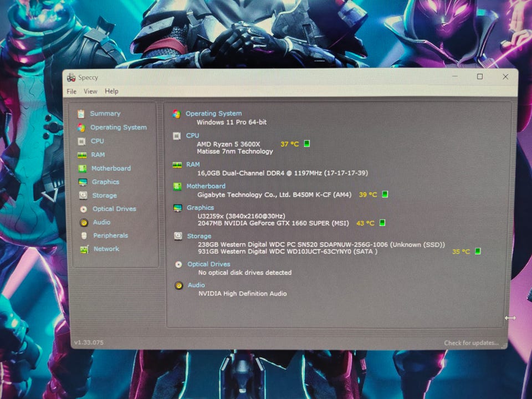
Task: Click the text Windows 11 Pro 64-bit
Action: [232, 122]
